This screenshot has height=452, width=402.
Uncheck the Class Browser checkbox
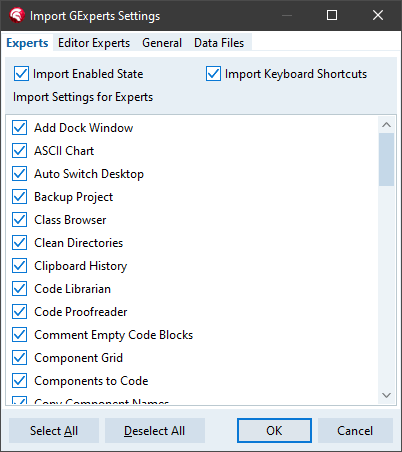coord(20,220)
